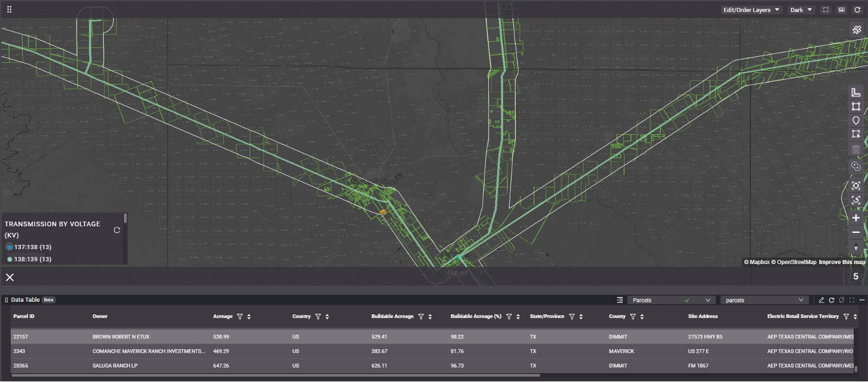Pick the drop marker pin tool
868x382 pixels.
coord(855,120)
